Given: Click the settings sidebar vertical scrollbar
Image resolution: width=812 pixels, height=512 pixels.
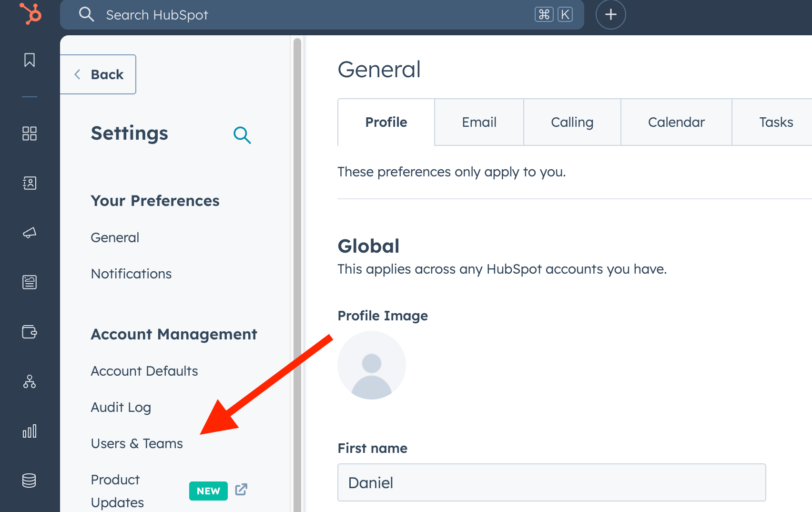Looking at the screenshot, I should [297, 275].
